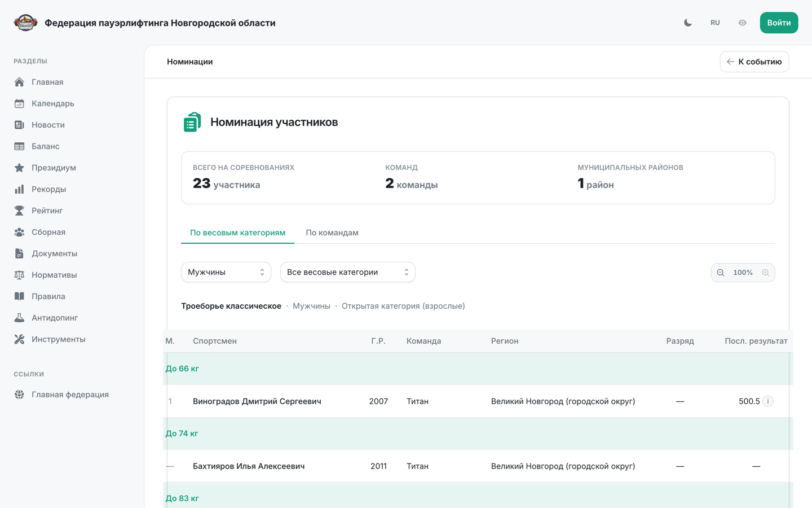Click the Троеборье классическое heading

pos(231,306)
